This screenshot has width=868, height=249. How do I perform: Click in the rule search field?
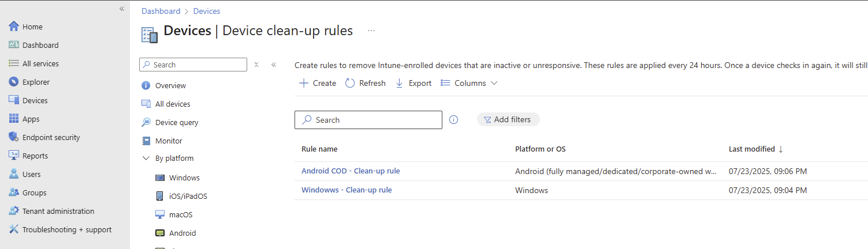point(368,120)
